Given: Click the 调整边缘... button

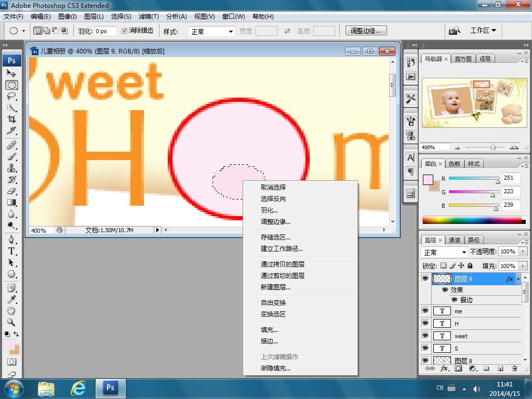Looking at the screenshot, I should 366,31.
